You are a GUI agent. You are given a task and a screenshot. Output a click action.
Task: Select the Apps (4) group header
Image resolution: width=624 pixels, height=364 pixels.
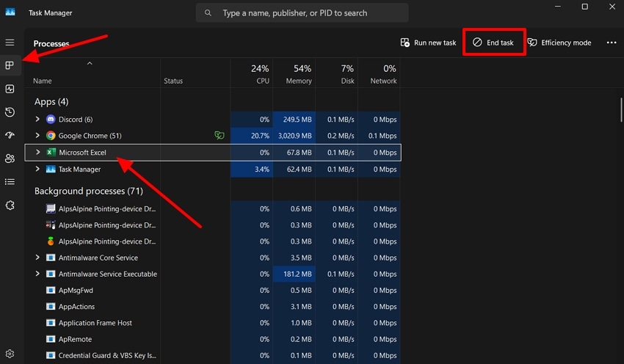[51, 102]
